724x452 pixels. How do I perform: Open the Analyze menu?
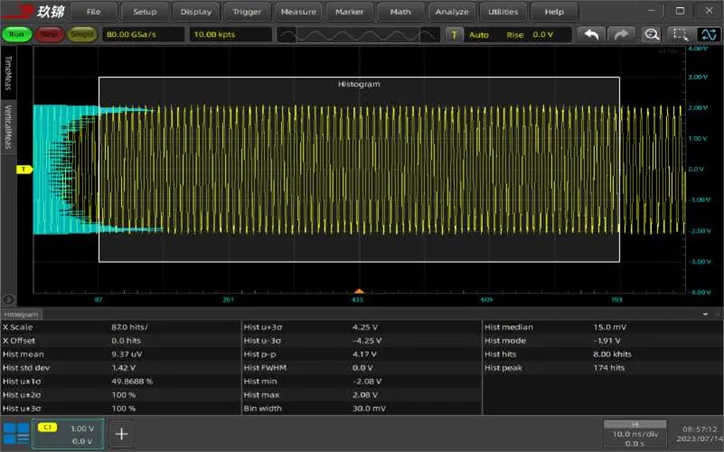pos(452,12)
